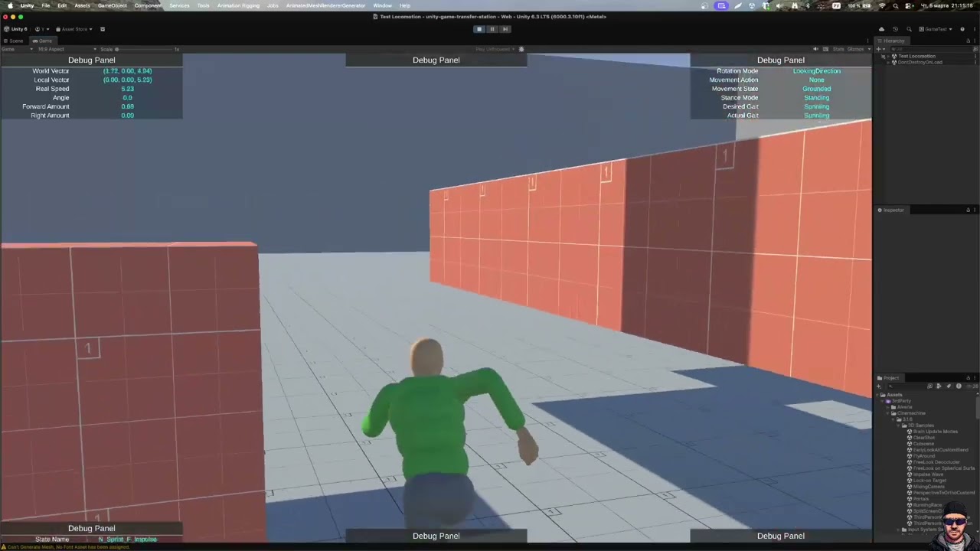Viewport: 980px width, 551px height.
Task: Switch to the Scene tab
Action: pos(13,41)
